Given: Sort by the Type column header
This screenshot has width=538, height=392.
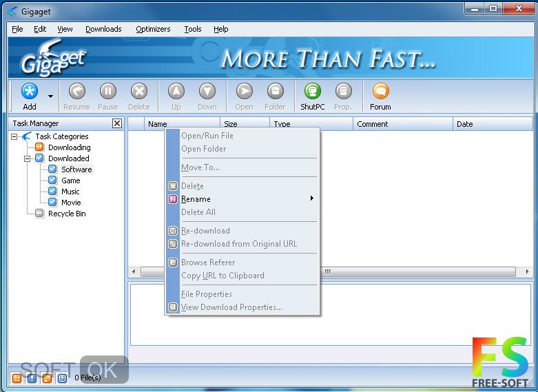Looking at the screenshot, I should 311,124.
